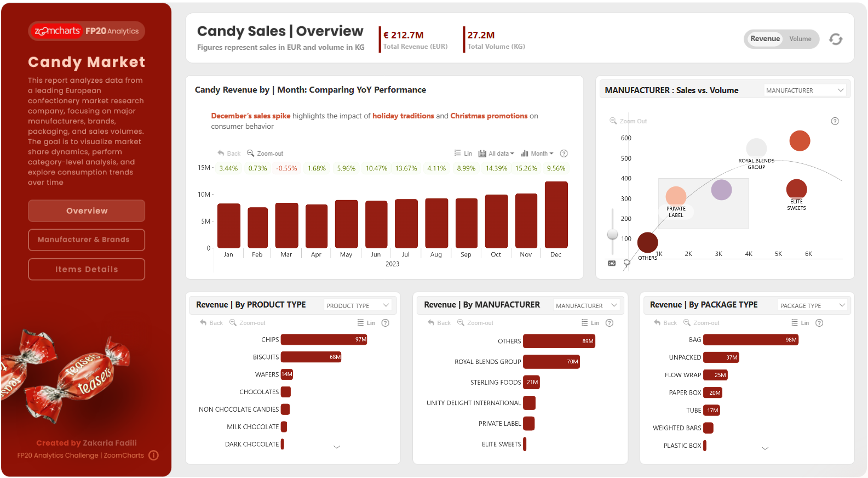Image resolution: width=868 pixels, height=478 pixels.
Task: Select the CHIPS 97M bar
Action: pyautogui.click(x=324, y=339)
